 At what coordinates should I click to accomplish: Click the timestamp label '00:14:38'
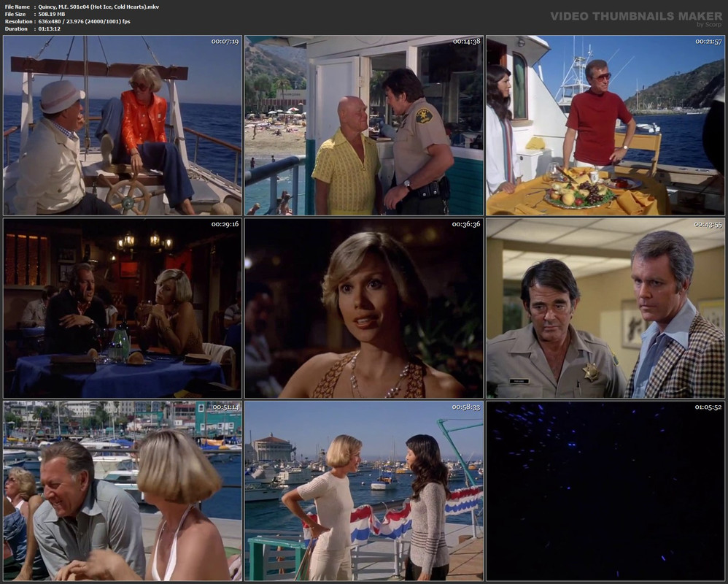[466, 42]
